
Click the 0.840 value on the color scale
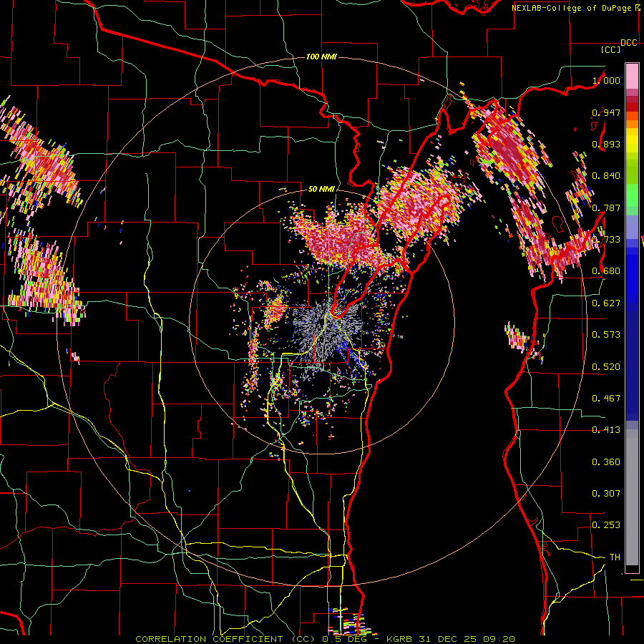tap(606, 176)
